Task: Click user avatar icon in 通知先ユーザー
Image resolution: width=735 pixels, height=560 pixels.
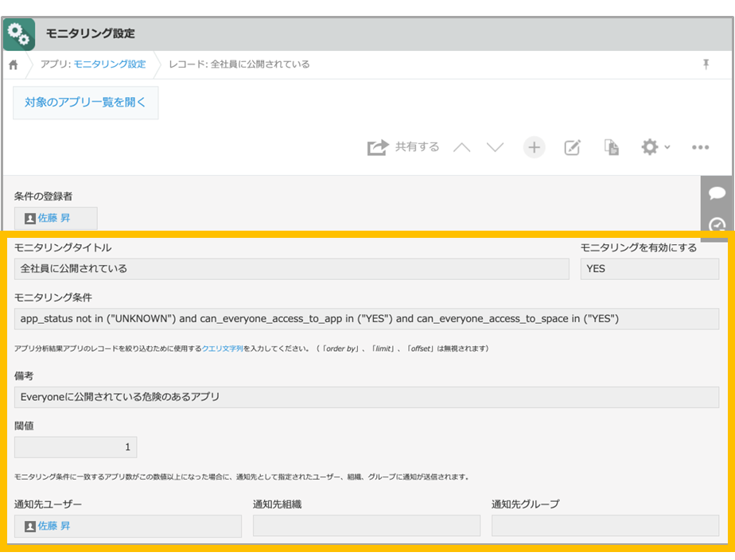Action: (x=30, y=527)
